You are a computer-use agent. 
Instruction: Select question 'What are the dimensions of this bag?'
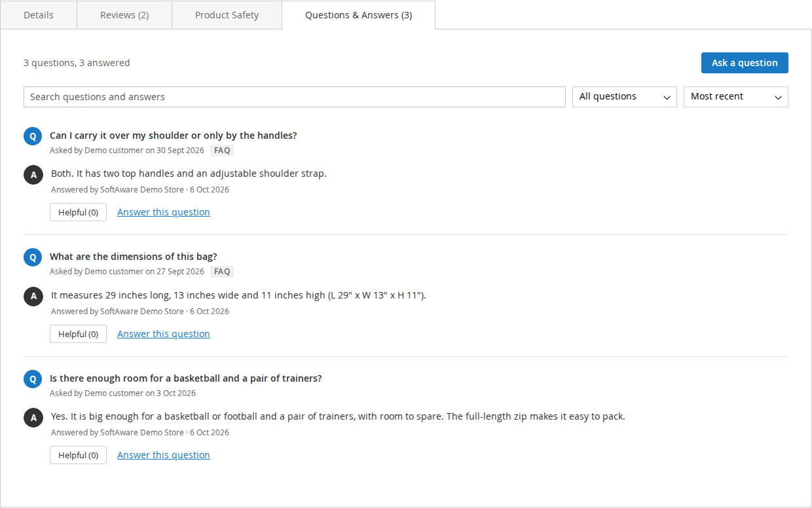coord(134,257)
